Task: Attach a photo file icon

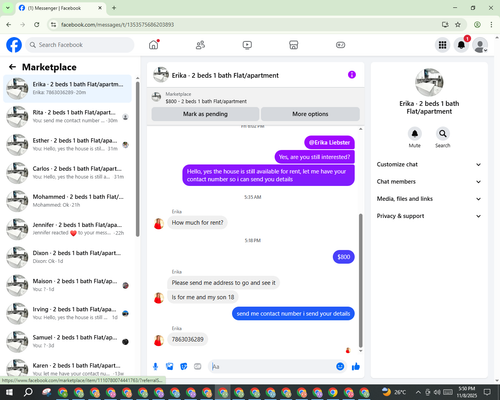Action: [x=170, y=367]
